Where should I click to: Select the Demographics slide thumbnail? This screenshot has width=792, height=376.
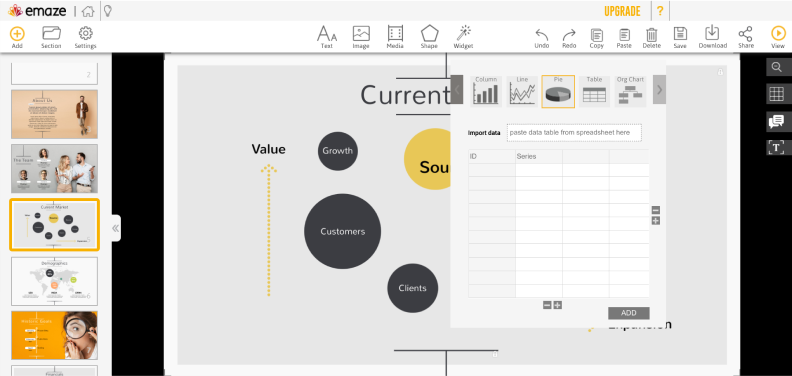[55, 281]
